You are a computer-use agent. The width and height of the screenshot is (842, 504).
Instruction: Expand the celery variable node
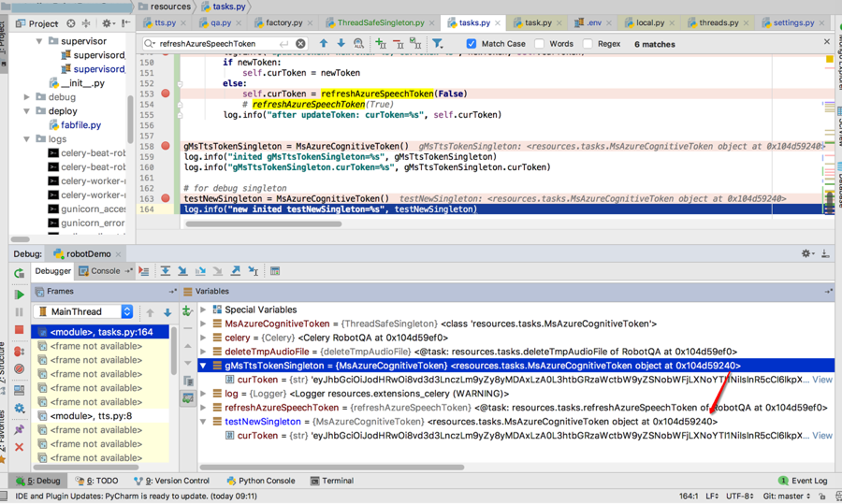pyautogui.click(x=204, y=338)
